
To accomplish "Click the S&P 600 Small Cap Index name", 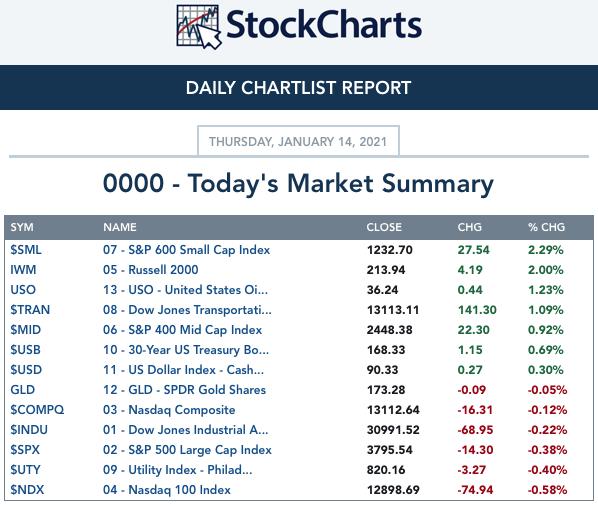I will coord(186,250).
